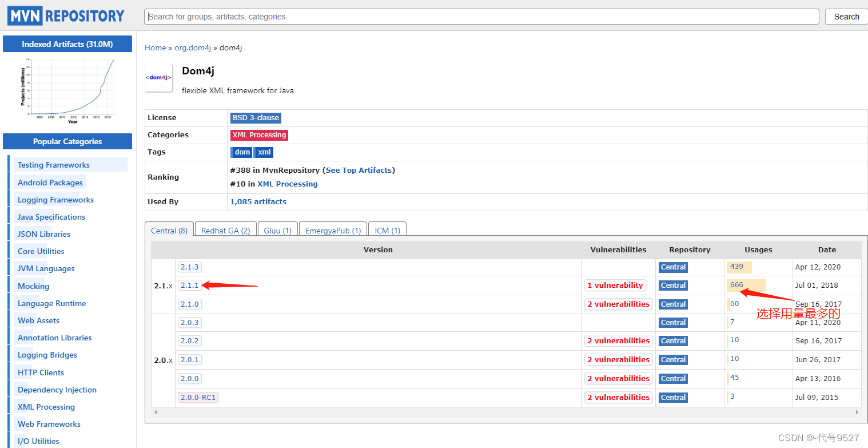This screenshot has height=448, width=868.
Task: Switch to the ICM (1) tab
Action: coord(388,231)
